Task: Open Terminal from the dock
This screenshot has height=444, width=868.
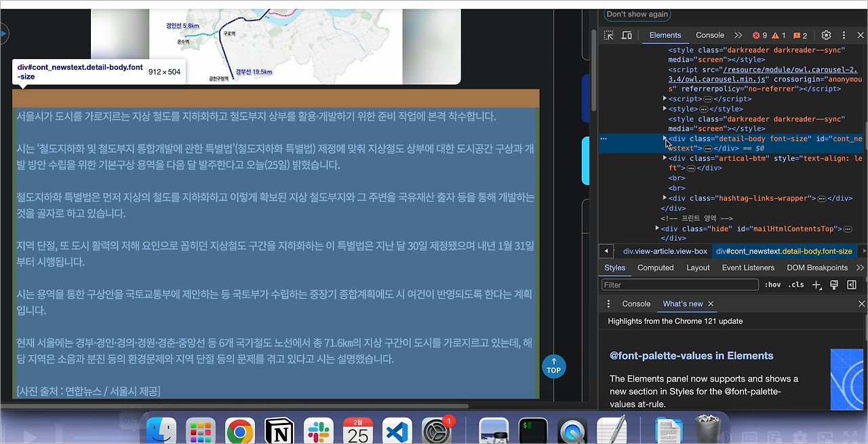Action: (533, 430)
